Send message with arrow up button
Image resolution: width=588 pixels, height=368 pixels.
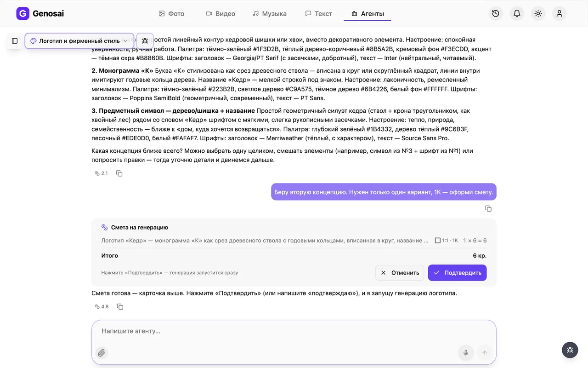(x=484, y=353)
